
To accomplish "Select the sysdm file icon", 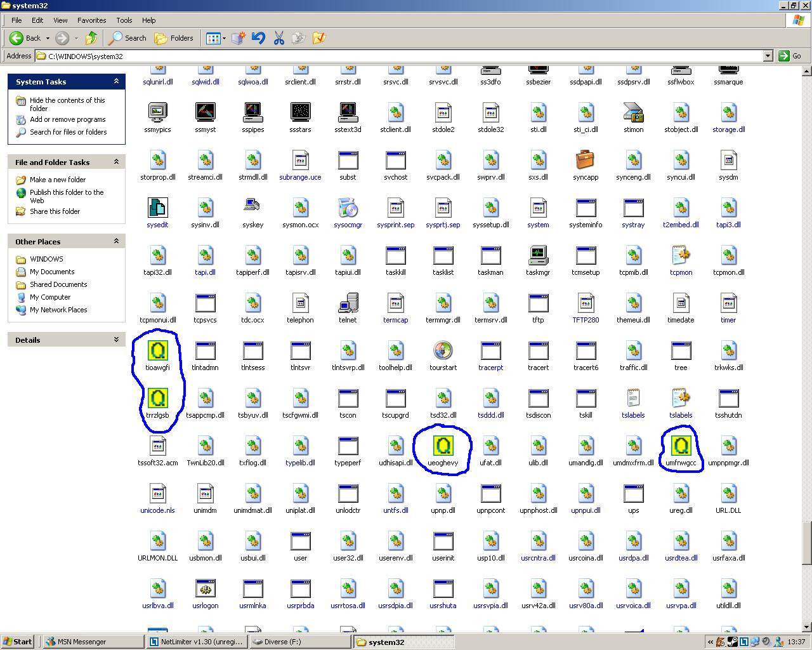I will point(728,160).
